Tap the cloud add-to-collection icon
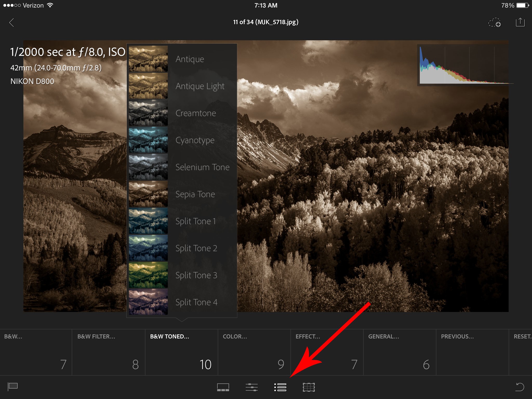The width and height of the screenshot is (532, 399). (x=495, y=23)
